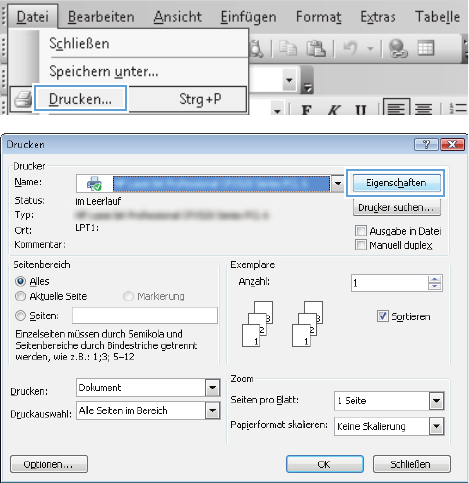The width and height of the screenshot is (469, 483).
Task: Open the Seiten pro Blatt dropdown
Action: pyautogui.click(x=436, y=401)
